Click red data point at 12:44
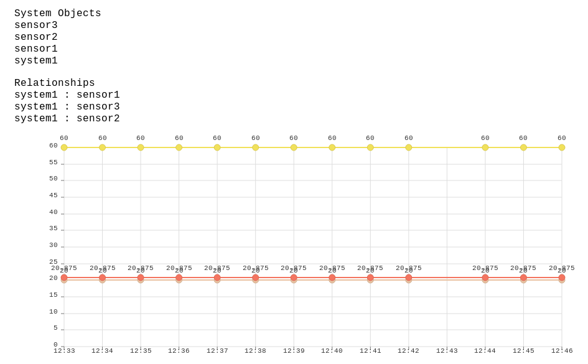This screenshot has height=364, width=588. 485,278
